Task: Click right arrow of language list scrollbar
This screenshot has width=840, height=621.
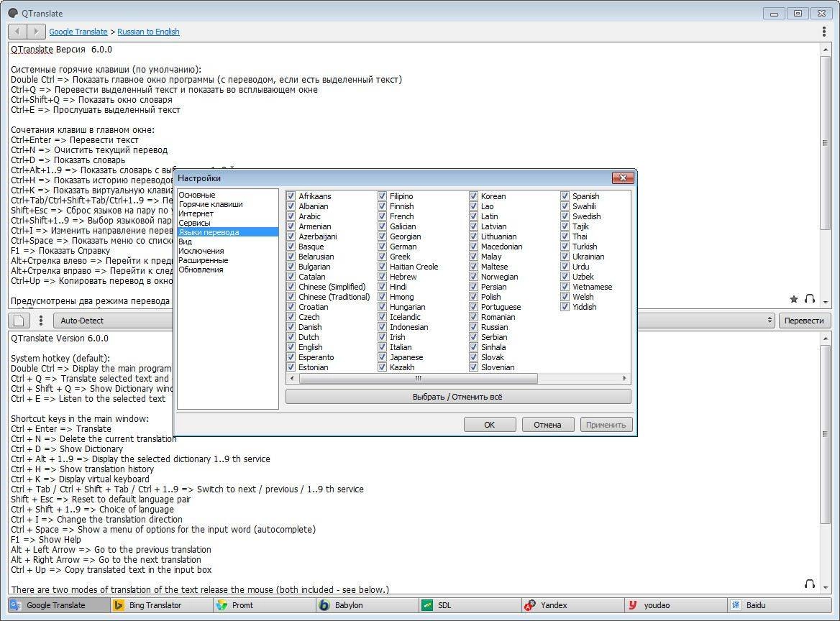Action: tap(625, 379)
